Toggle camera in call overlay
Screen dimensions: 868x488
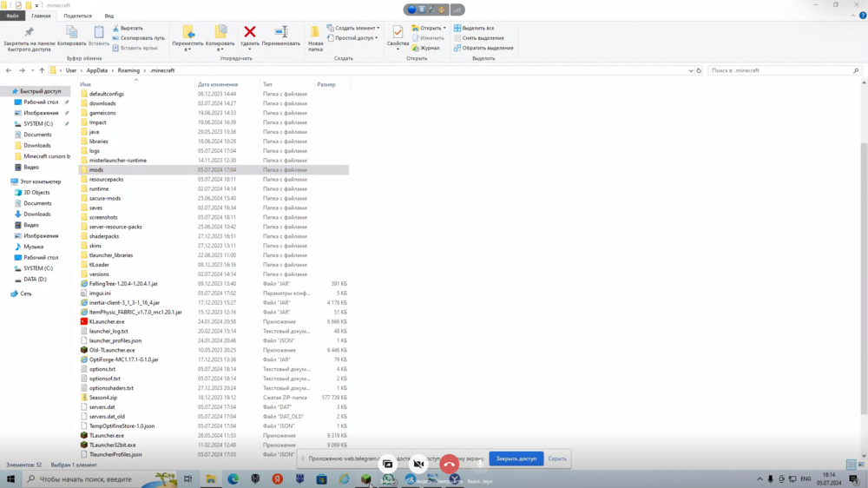click(418, 464)
